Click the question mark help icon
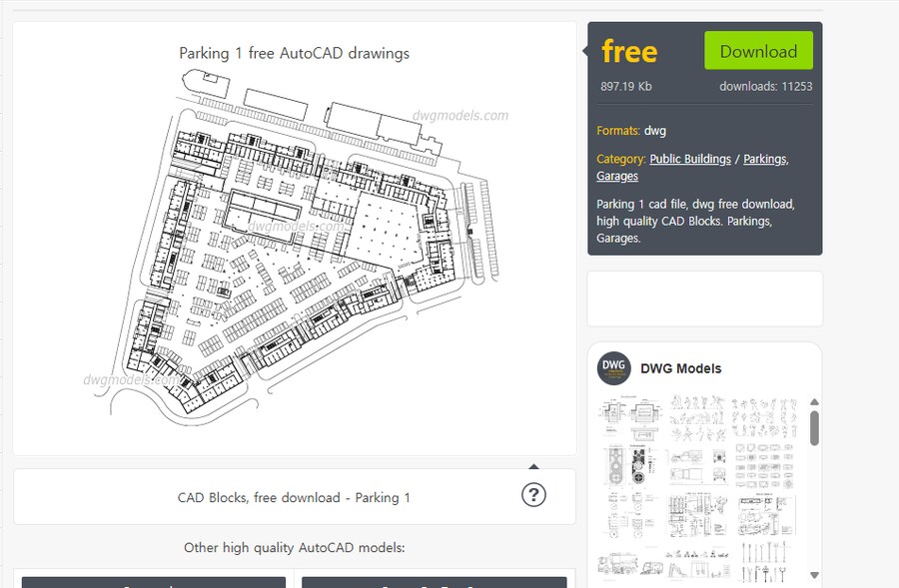Viewport: 899px width, 588px height. click(534, 494)
